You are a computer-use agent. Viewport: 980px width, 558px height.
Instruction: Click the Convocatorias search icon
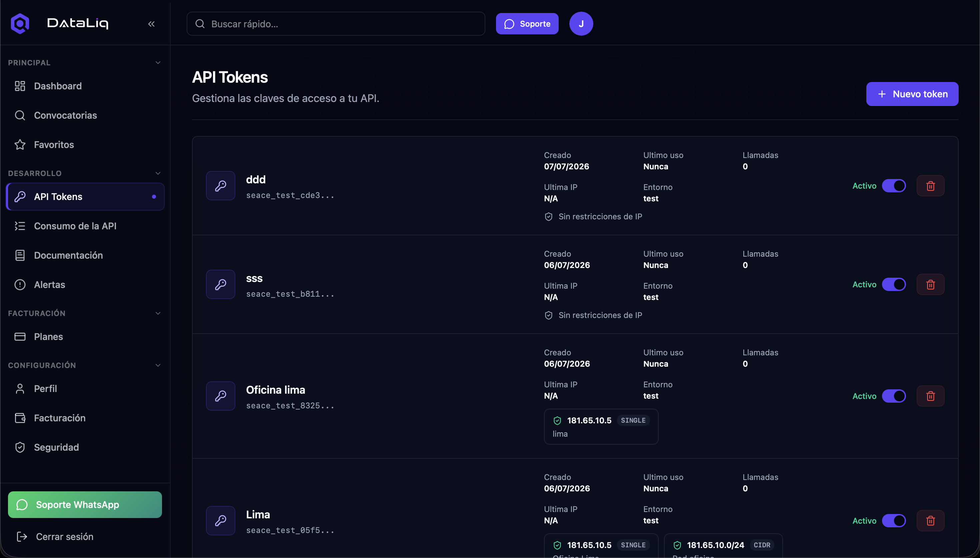20,115
